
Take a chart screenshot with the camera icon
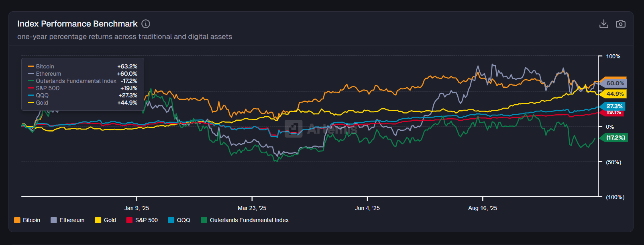[x=620, y=24]
